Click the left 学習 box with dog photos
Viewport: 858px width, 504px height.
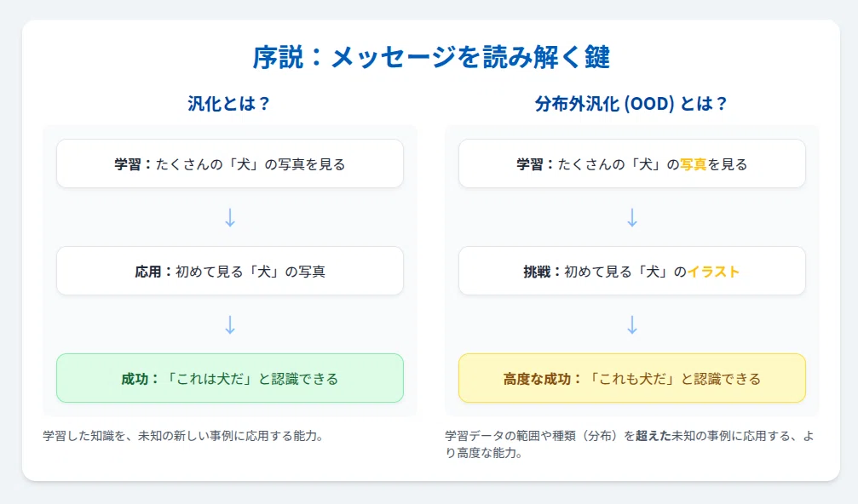(230, 163)
